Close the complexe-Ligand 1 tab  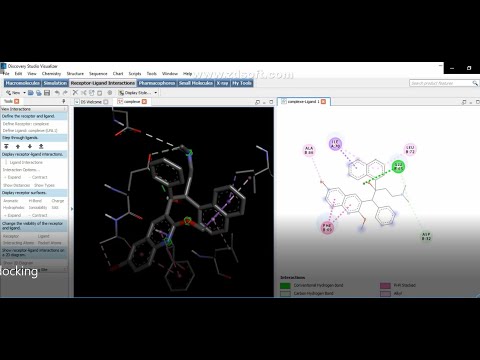pos(323,101)
